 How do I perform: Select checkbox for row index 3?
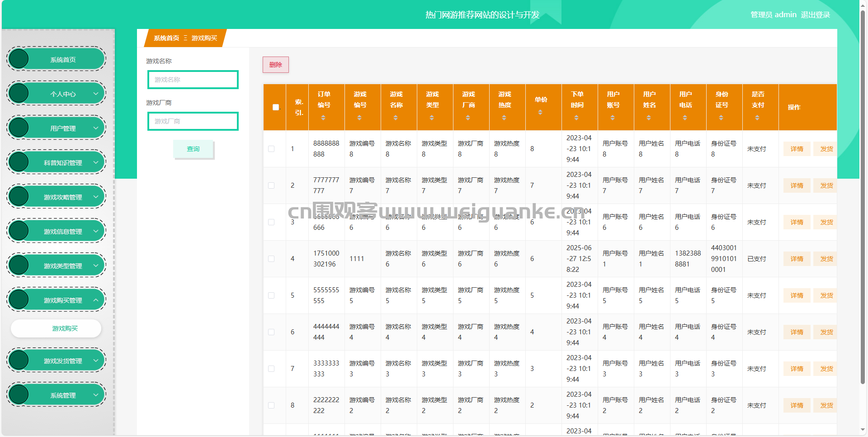[271, 222]
